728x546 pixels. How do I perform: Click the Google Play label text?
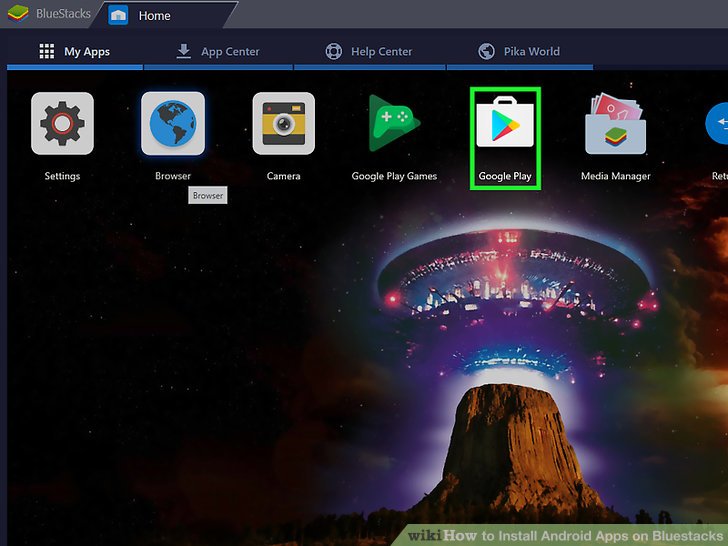pyautogui.click(x=505, y=176)
